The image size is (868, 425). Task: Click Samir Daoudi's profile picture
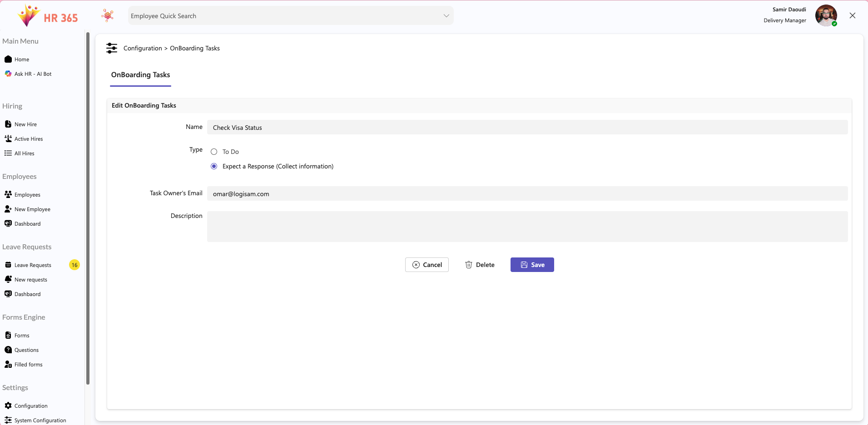(x=826, y=15)
